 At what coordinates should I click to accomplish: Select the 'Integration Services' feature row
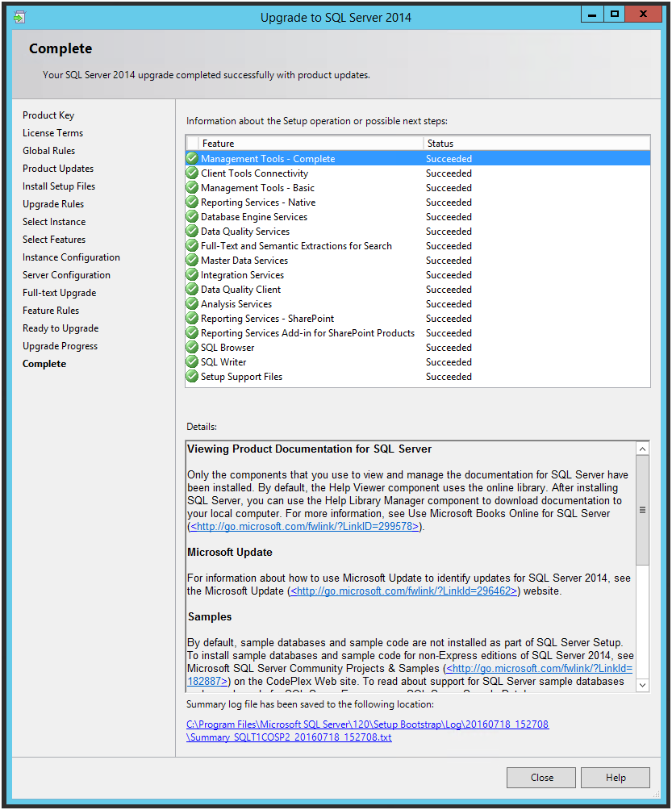coord(417,275)
